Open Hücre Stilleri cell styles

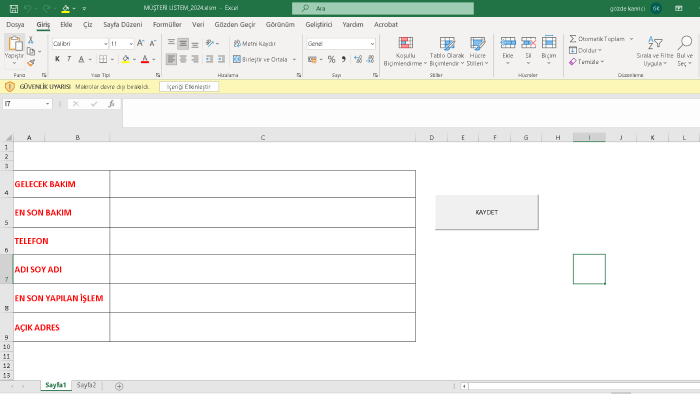477,51
